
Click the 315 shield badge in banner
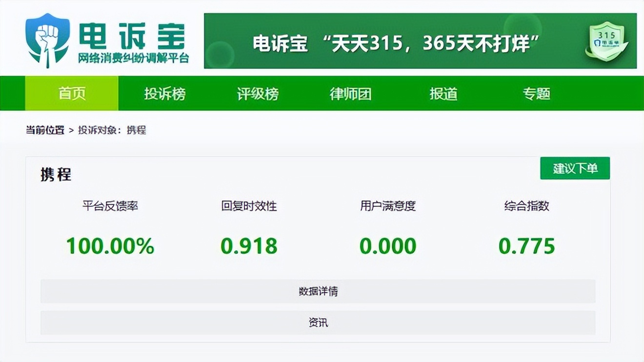click(606, 41)
